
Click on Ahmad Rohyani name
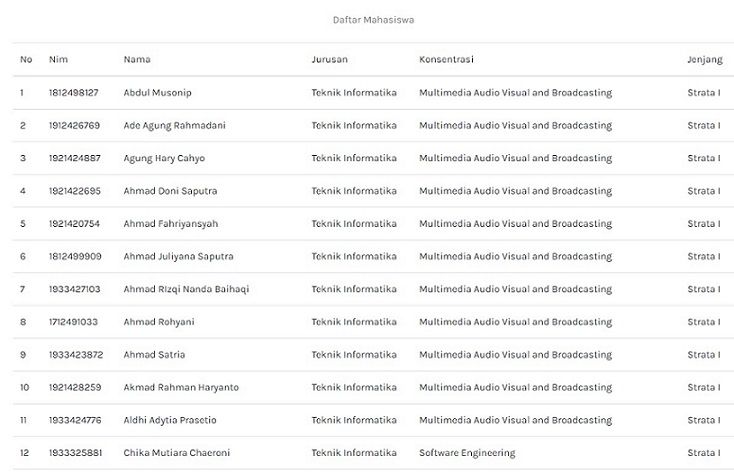158,322
